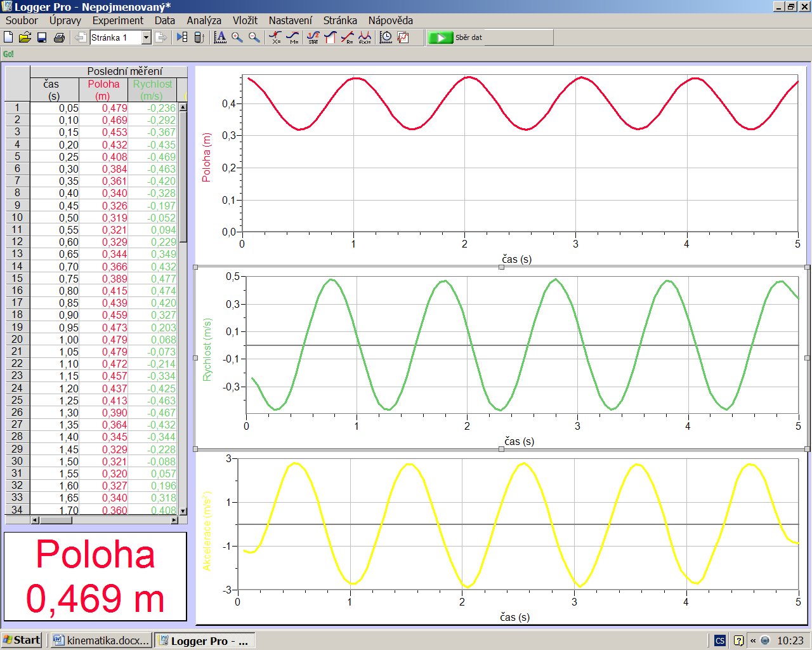Viewport: 812px width, 650px height.
Task: Click the Linear fit (R=) icon
Action: pos(348,37)
